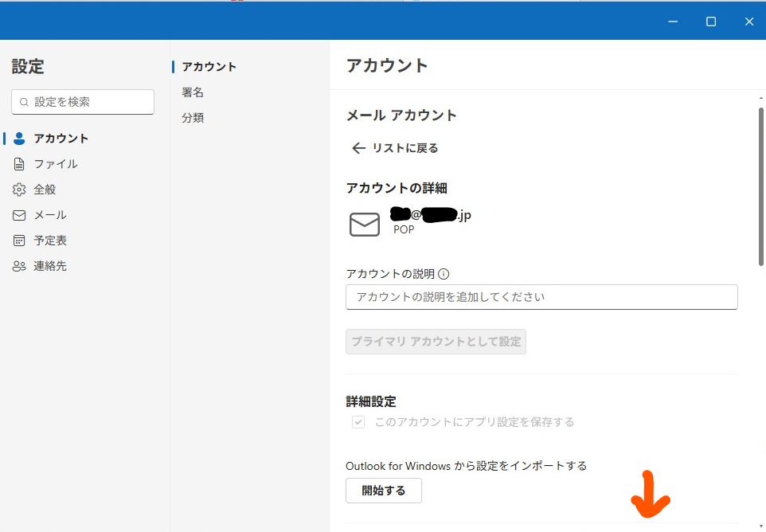Screen dimensions: 766x532
Task: Click the アカウントの説明 text field
Action: tap(541, 297)
